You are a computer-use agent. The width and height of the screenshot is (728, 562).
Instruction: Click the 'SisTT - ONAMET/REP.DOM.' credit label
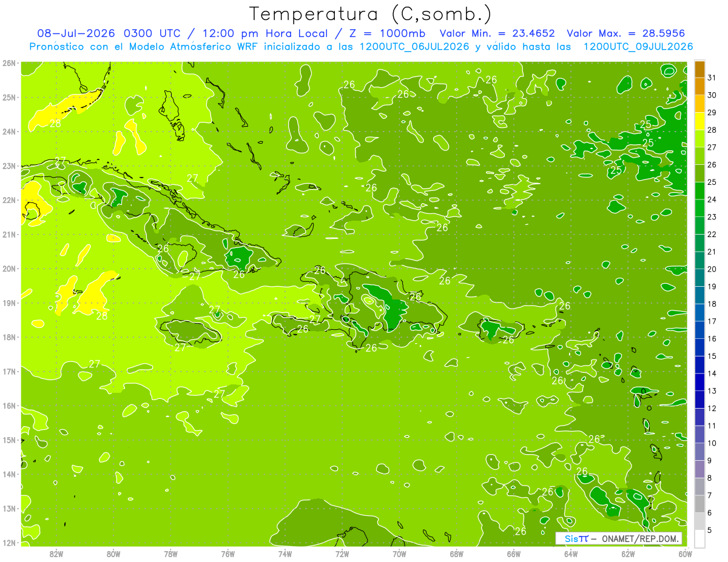click(619, 538)
